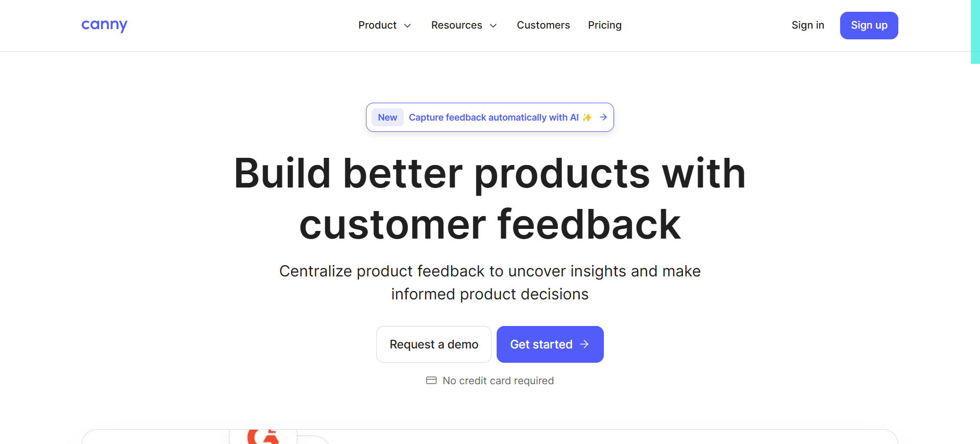The width and height of the screenshot is (980, 444).
Task: Click the teal scrollbar thumb
Action: click(x=975, y=32)
